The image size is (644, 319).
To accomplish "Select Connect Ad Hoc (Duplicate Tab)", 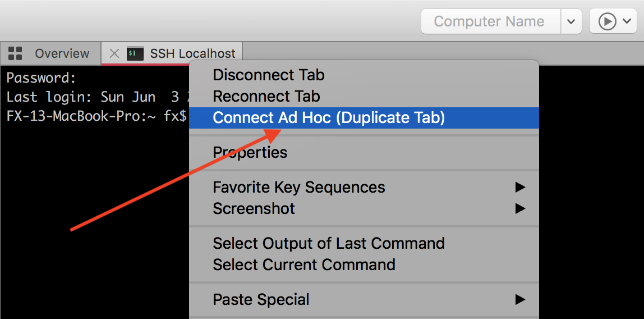I will (329, 118).
